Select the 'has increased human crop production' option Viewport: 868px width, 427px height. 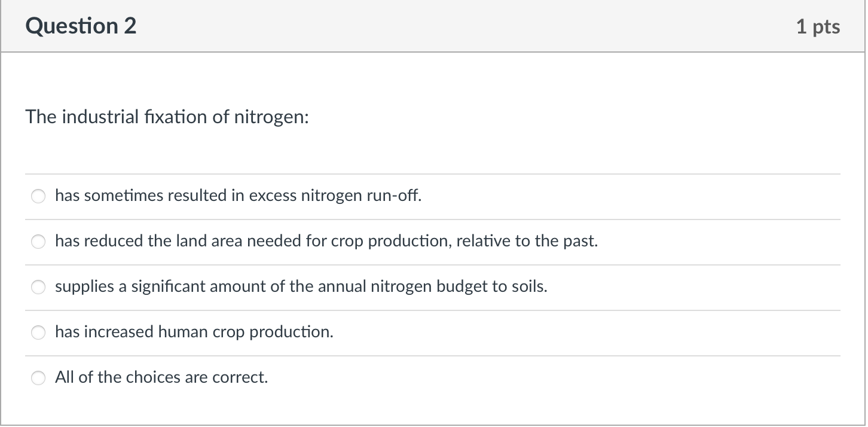pos(38,332)
